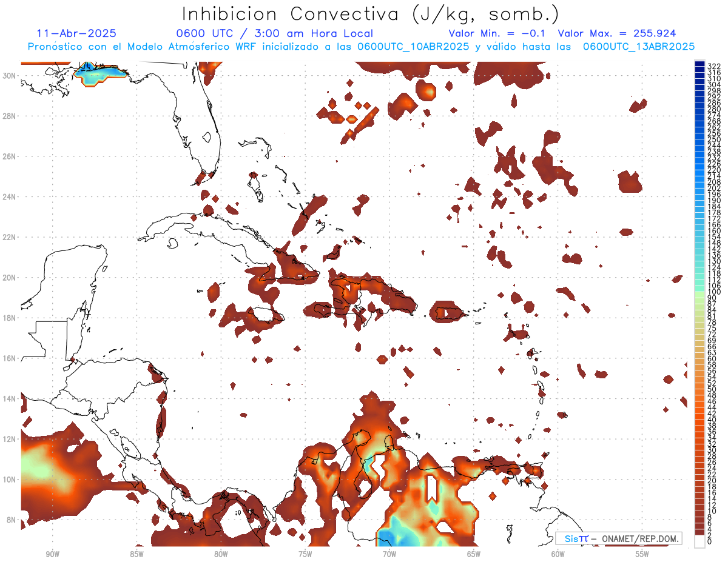Click the initialization time '0600UTC_10ABR2025'
Screen dimensions: 728x562
[413, 47]
